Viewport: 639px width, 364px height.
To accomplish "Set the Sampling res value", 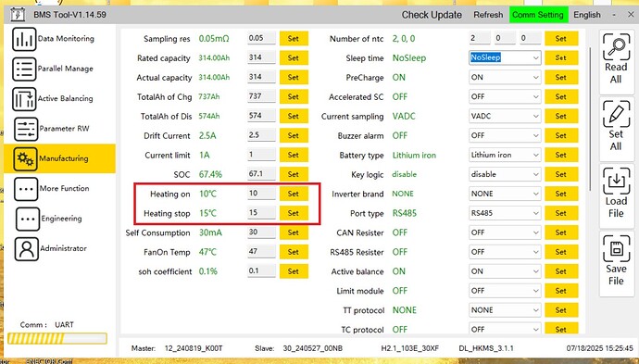I will coord(294,39).
